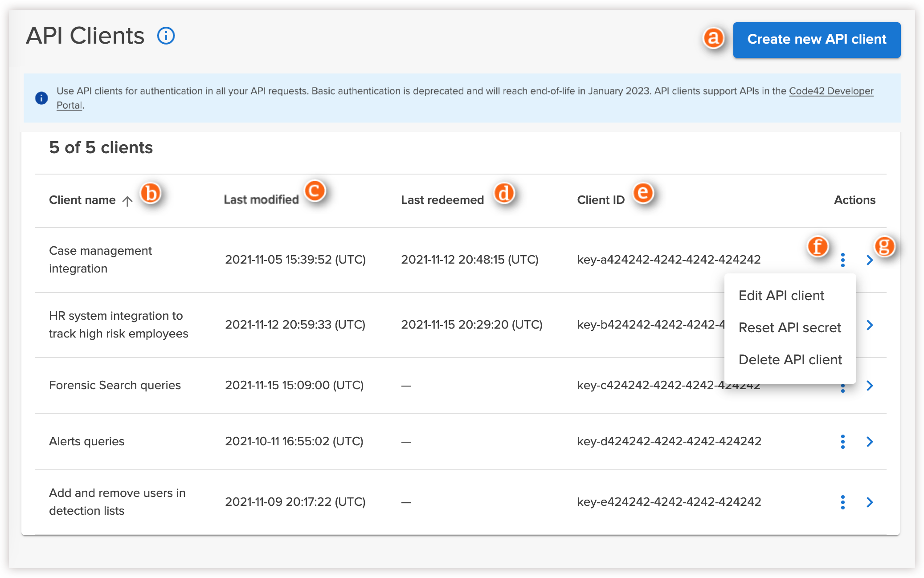Expand details for the Case management integration client
The height and width of the screenshot is (578, 924).
(x=870, y=260)
